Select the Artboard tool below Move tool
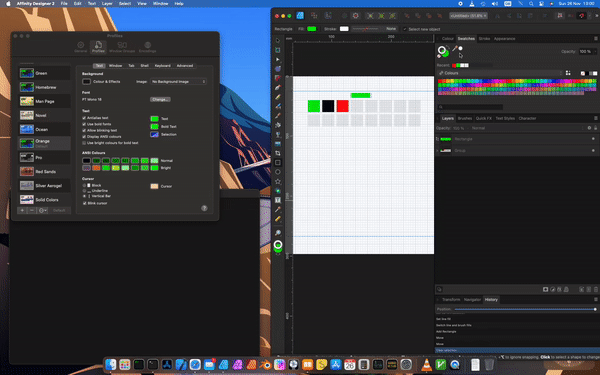 (278, 50)
